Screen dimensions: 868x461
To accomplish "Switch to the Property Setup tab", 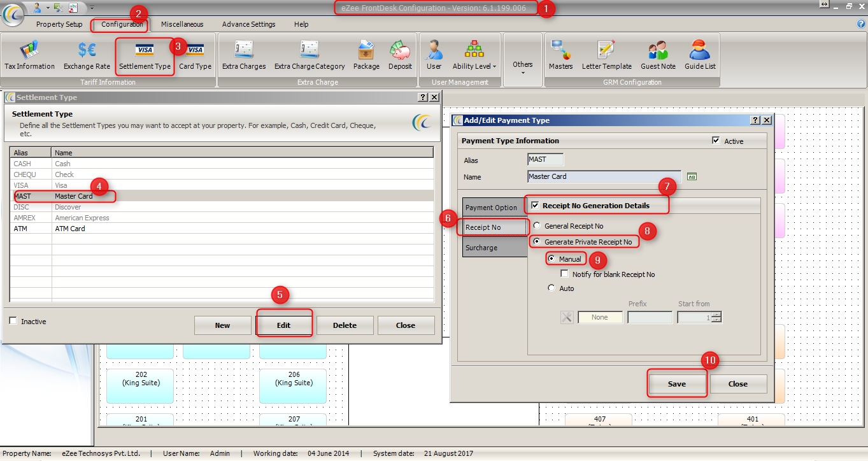I will [59, 24].
